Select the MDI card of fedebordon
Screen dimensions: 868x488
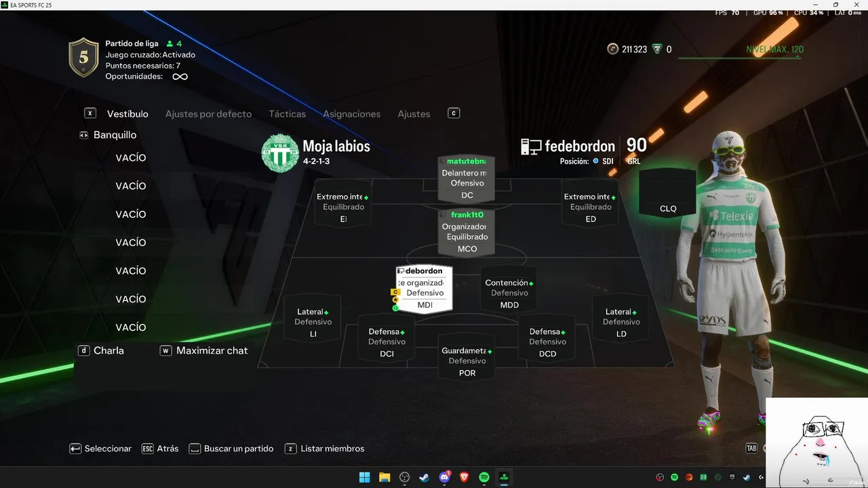click(x=425, y=288)
